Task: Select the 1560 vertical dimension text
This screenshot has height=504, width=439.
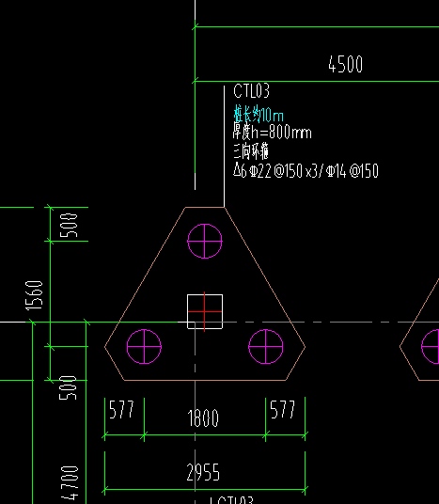Action: tap(34, 295)
